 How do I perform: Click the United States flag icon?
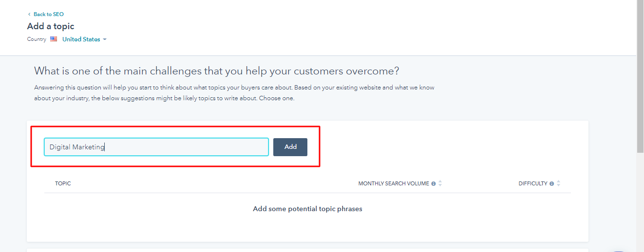tap(54, 39)
